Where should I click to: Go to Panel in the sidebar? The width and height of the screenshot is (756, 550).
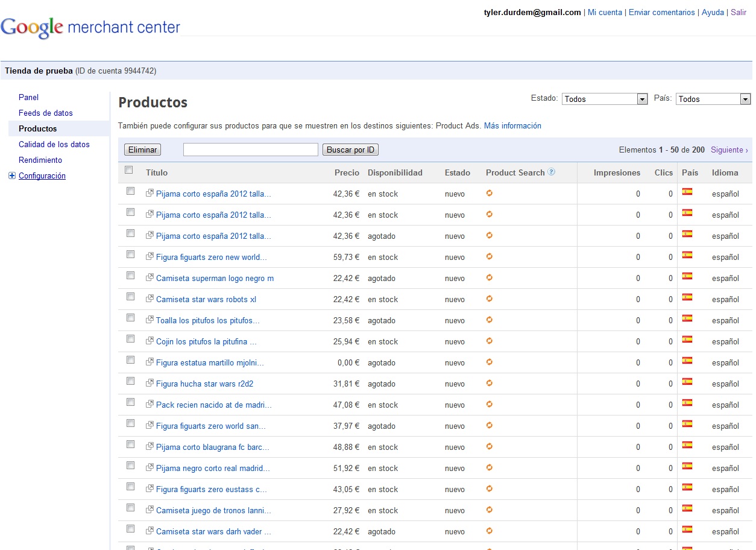pos(28,97)
